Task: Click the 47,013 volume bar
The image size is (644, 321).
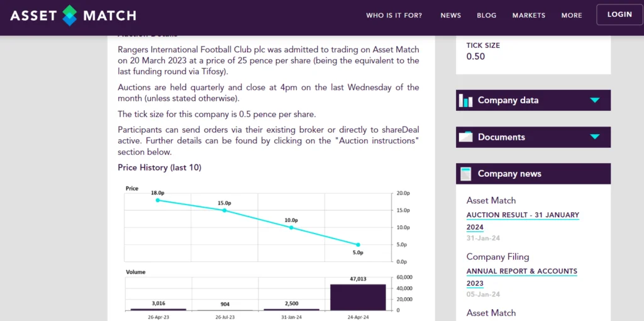Action: [358, 297]
